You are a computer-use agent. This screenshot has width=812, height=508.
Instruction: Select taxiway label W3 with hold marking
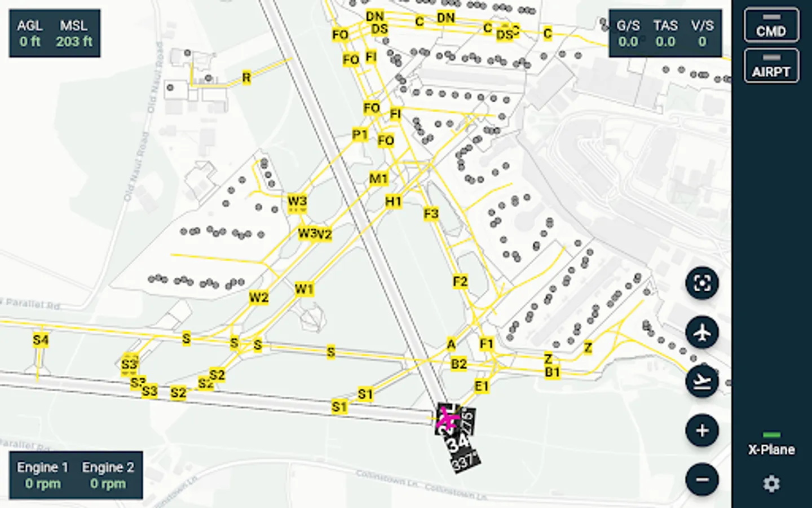pyautogui.click(x=297, y=202)
